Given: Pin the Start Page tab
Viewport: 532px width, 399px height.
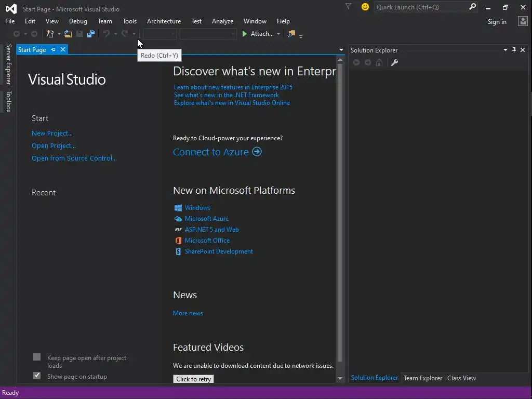Looking at the screenshot, I should point(54,49).
